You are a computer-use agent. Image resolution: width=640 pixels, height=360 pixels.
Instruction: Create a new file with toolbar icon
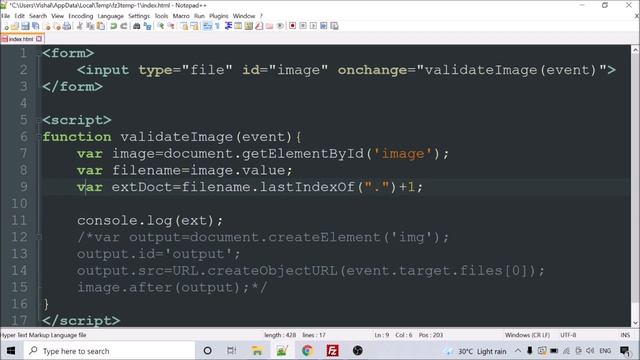point(6,26)
